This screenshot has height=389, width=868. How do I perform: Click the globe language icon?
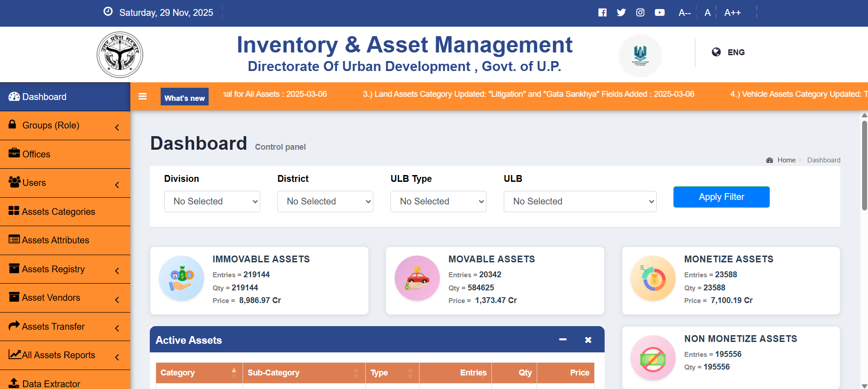tap(716, 52)
